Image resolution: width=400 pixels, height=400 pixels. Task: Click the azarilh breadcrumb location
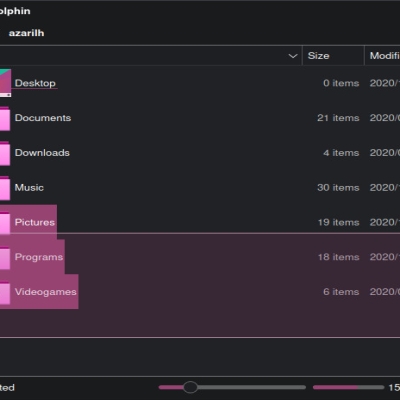click(26, 33)
